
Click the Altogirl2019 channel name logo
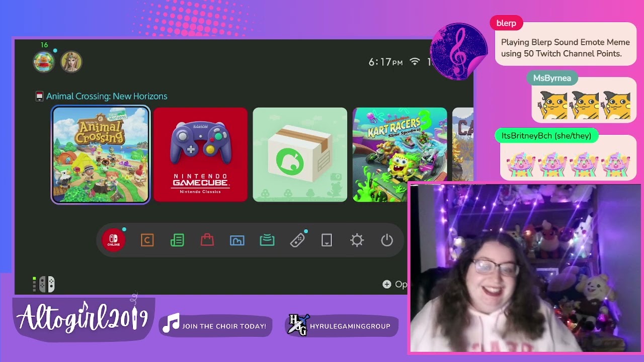[83, 318]
